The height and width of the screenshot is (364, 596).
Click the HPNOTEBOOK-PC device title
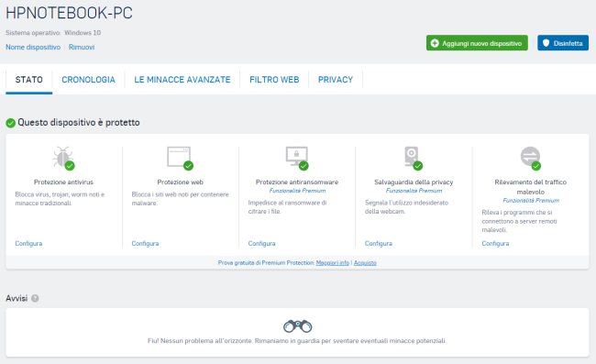point(69,13)
